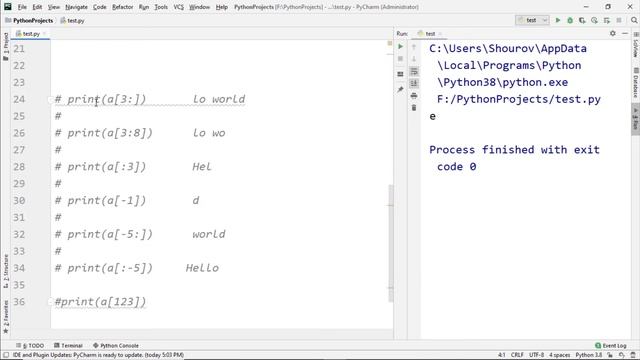Click Concurrency diagram run icon in toolbar
640x360 pixels.
[x=607, y=20]
